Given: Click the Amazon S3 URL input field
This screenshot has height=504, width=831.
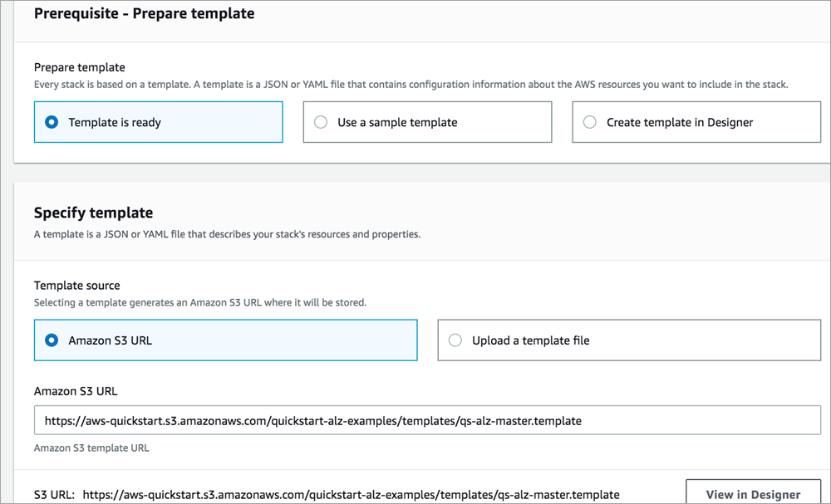Looking at the screenshot, I should click(427, 421).
